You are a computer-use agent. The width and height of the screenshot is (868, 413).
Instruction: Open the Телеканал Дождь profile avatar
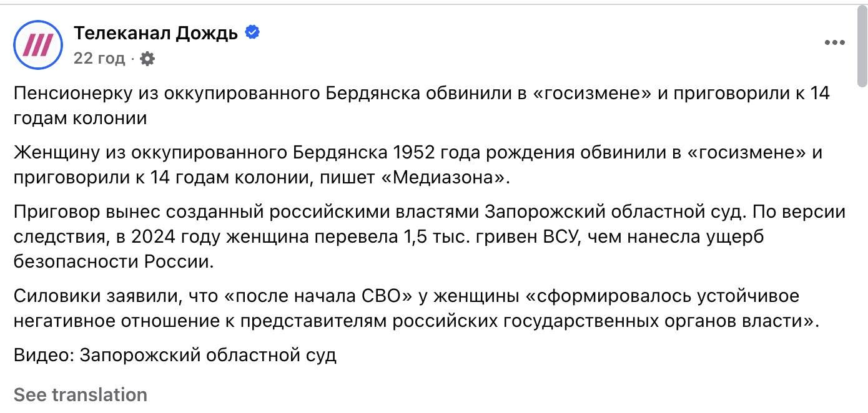[x=39, y=44]
